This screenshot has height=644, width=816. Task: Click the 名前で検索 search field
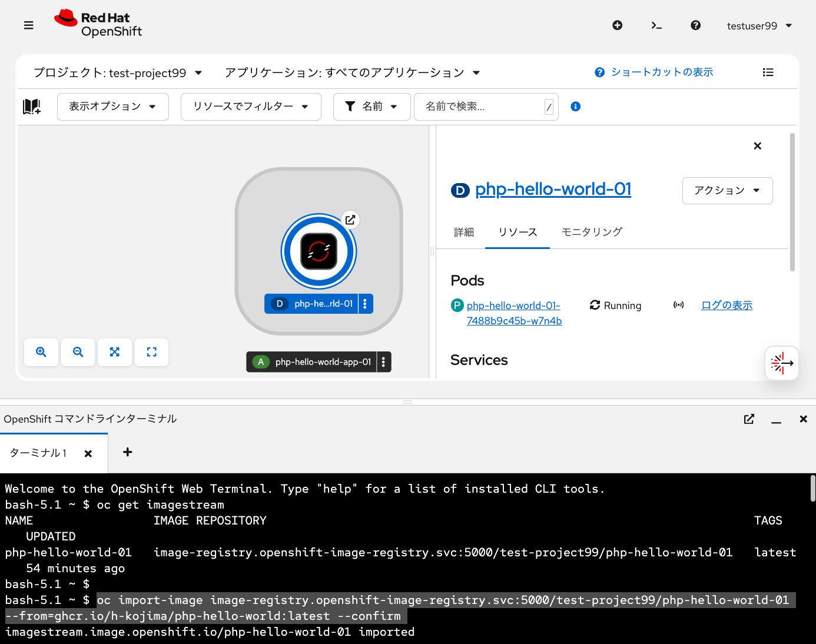pyautogui.click(x=480, y=107)
